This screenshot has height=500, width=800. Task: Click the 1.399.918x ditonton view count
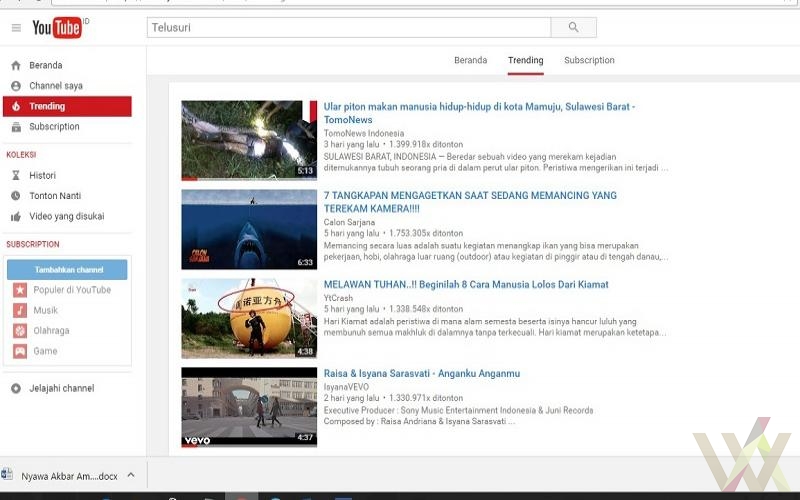point(426,144)
